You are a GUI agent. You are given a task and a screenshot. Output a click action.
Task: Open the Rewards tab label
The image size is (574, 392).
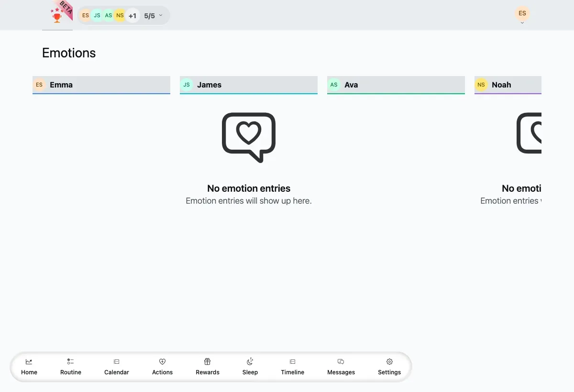click(x=208, y=372)
